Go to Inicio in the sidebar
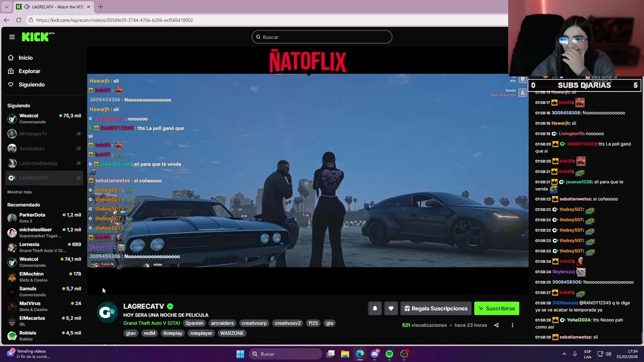 click(x=25, y=58)
